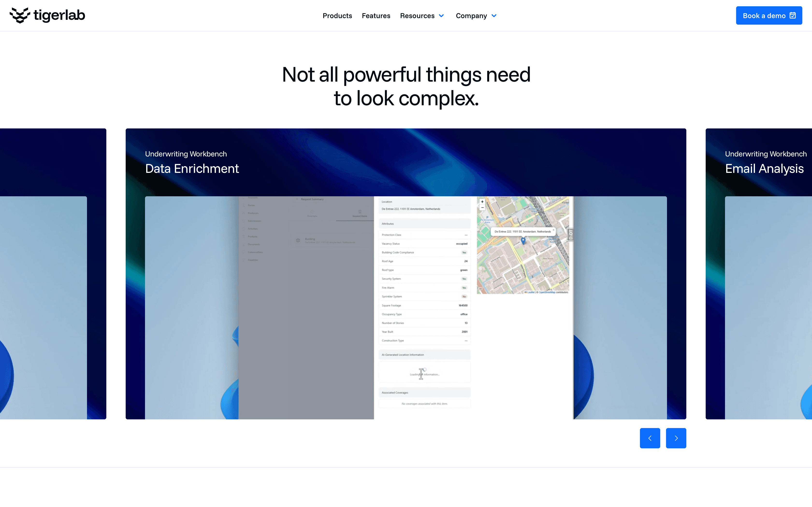This screenshot has height=507, width=812.
Task: Open the Products menu item
Action: [x=337, y=16]
